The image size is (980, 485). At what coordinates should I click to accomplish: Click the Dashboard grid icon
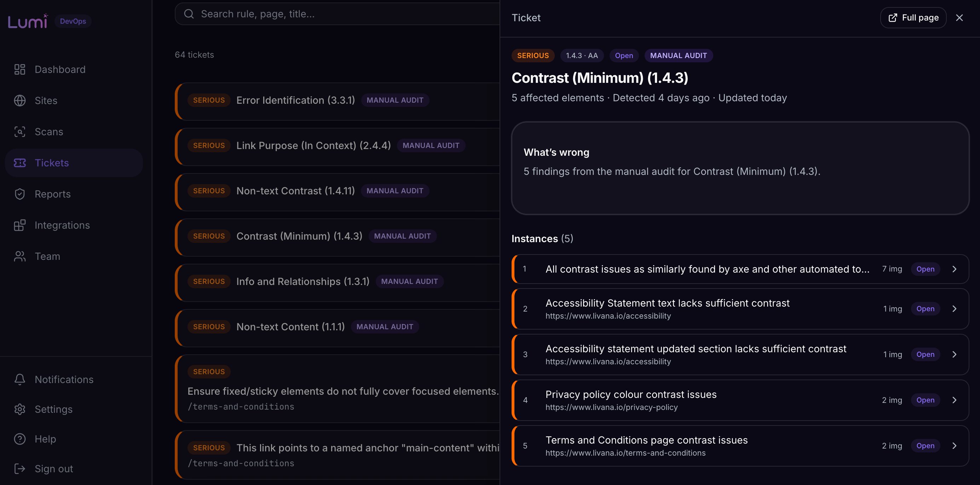[x=20, y=69]
